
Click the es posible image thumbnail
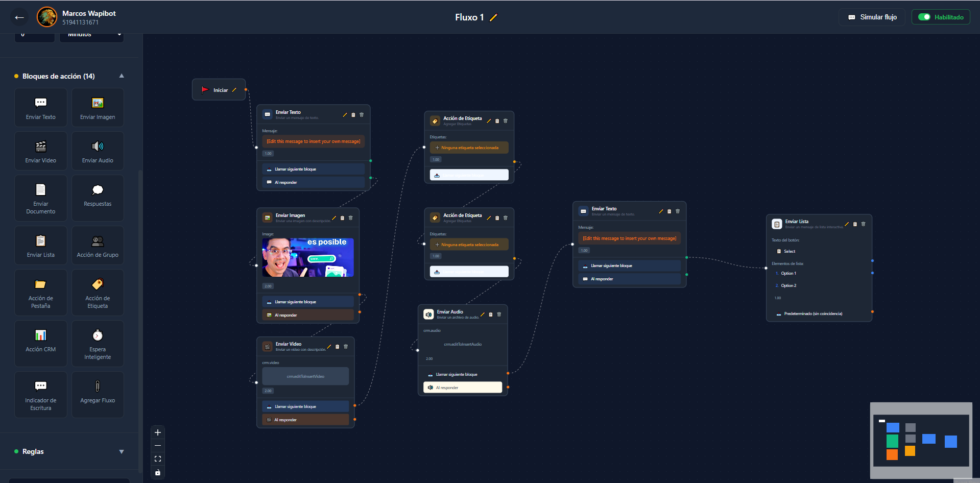click(x=308, y=257)
